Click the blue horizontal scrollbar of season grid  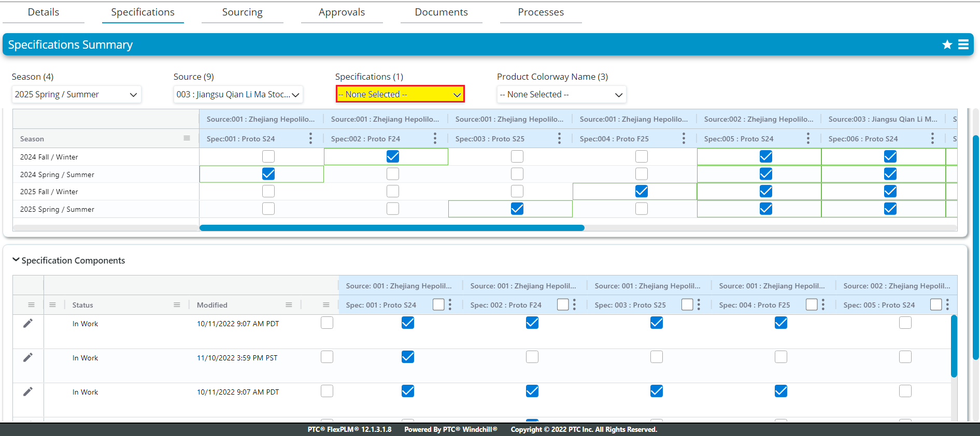pos(392,228)
